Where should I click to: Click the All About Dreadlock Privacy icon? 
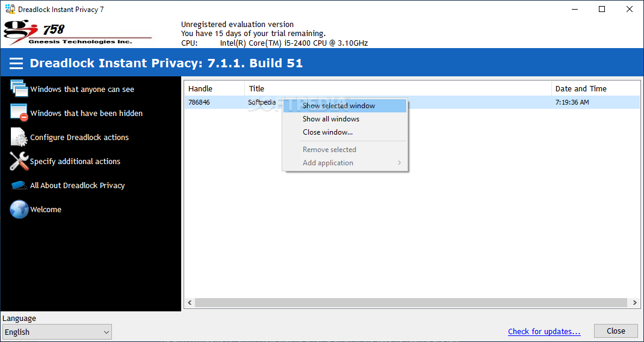coord(19,185)
